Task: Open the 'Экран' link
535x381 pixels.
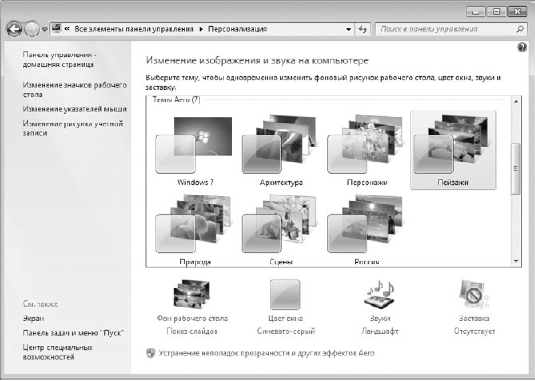Action: 33,318
